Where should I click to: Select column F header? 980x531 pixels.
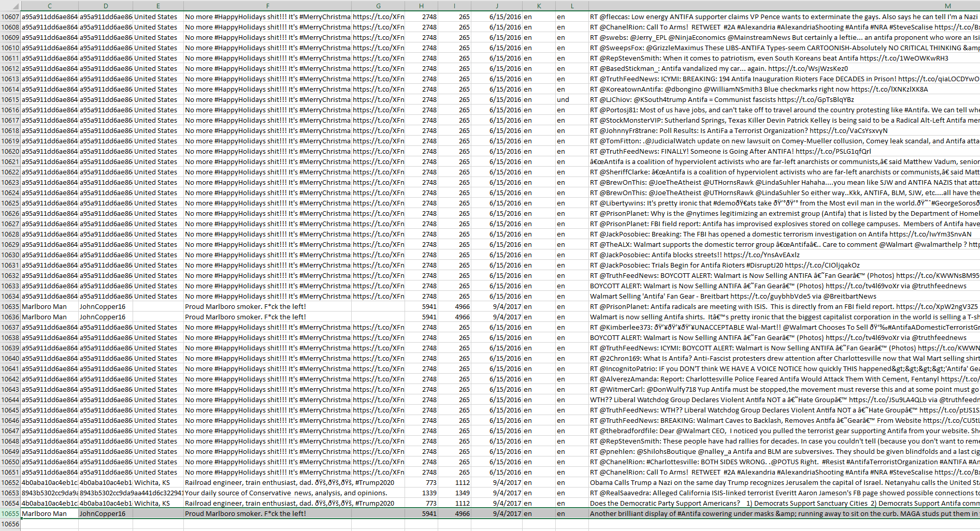click(268, 6)
